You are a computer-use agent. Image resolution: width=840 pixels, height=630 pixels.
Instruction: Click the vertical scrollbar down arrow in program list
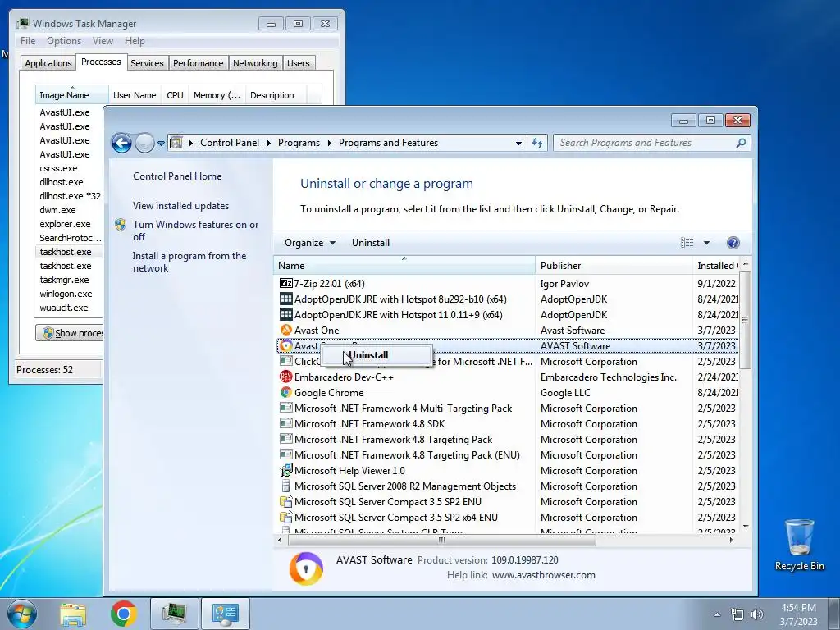pos(745,527)
